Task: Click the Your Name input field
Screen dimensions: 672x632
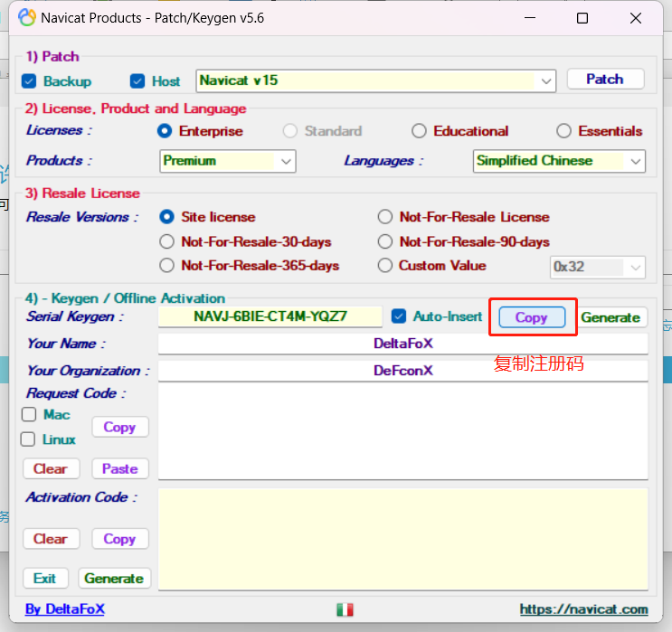Action: (402, 344)
